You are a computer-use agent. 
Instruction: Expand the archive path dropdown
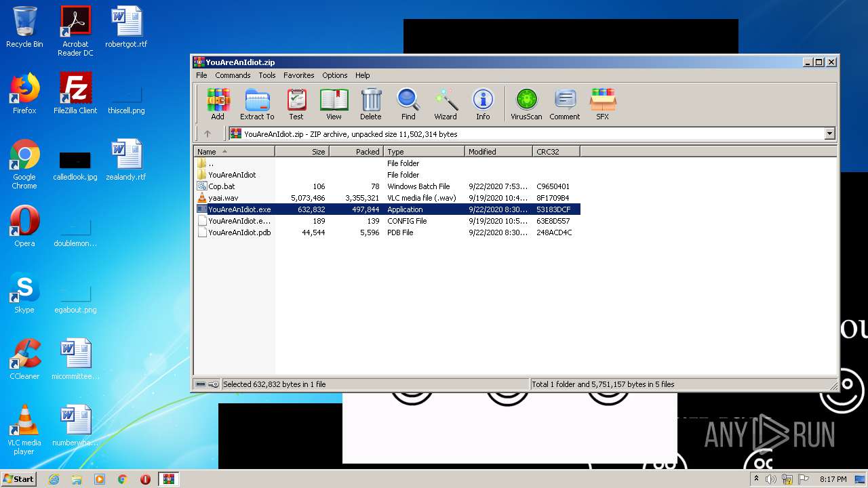click(829, 134)
